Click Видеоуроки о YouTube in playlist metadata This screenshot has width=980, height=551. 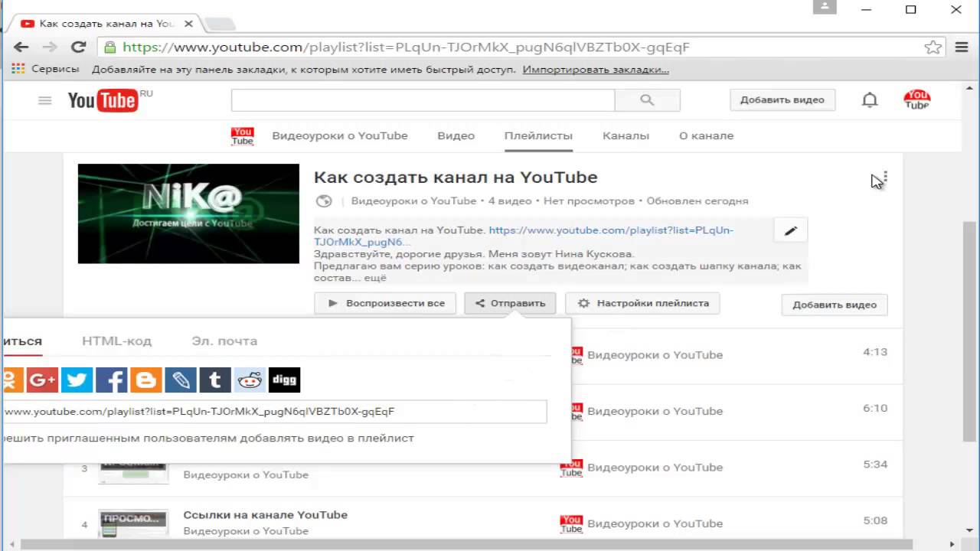(x=413, y=201)
